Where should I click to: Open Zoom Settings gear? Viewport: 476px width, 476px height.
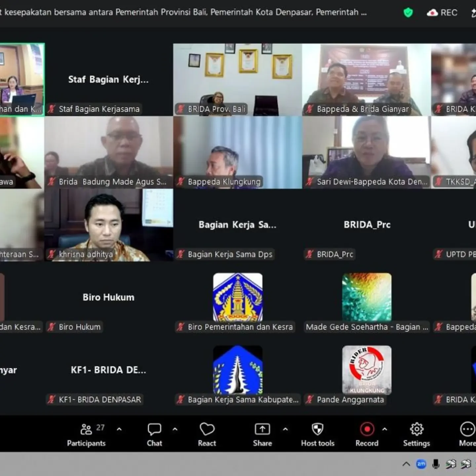coord(416,435)
